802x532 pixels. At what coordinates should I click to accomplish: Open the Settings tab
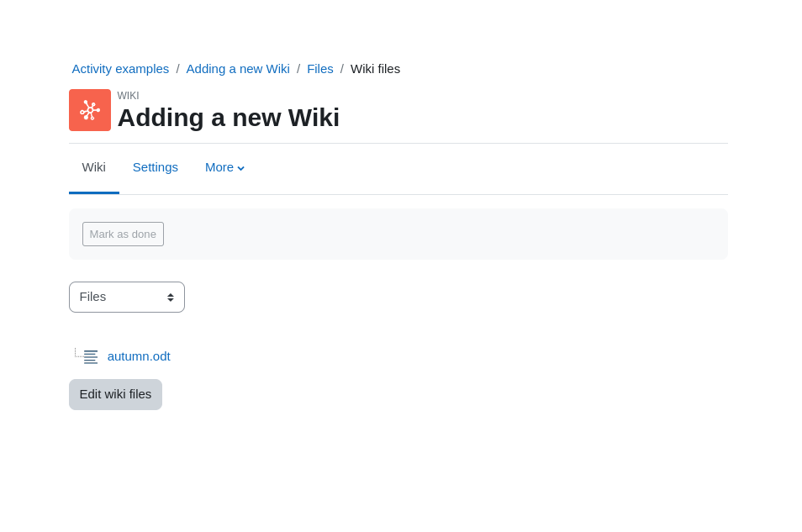pos(156,167)
